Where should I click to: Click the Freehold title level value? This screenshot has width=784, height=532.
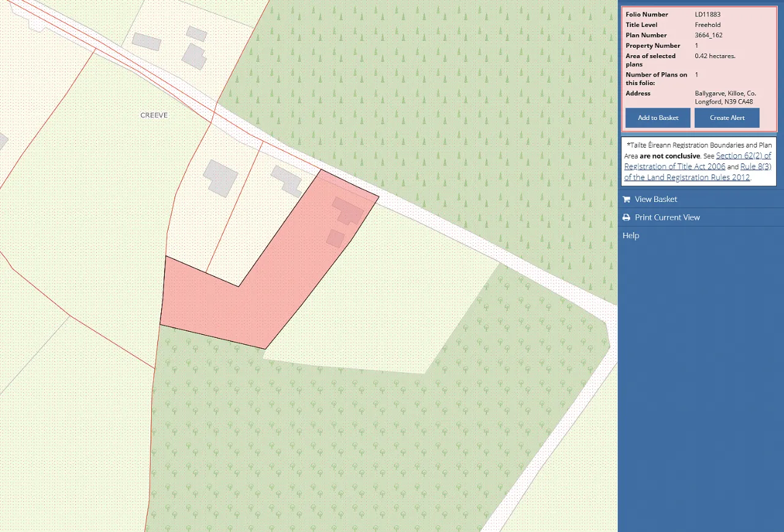click(707, 24)
